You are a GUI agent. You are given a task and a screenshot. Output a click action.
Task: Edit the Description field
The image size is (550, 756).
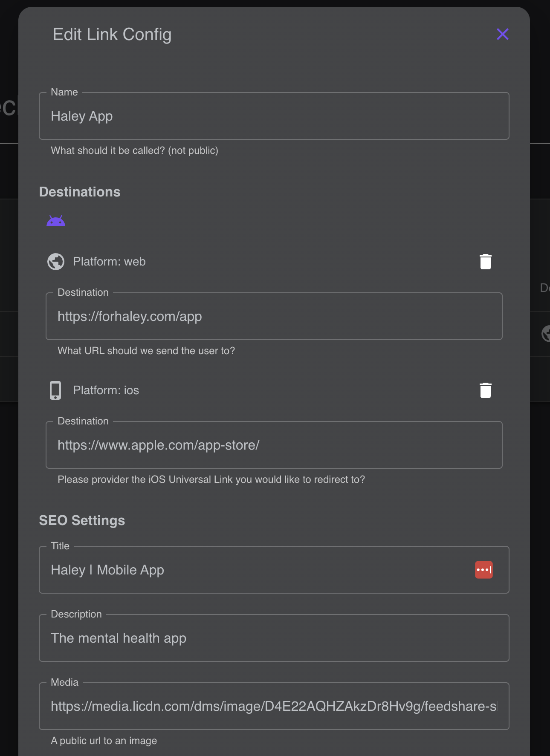pyautogui.click(x=274, y=638)
